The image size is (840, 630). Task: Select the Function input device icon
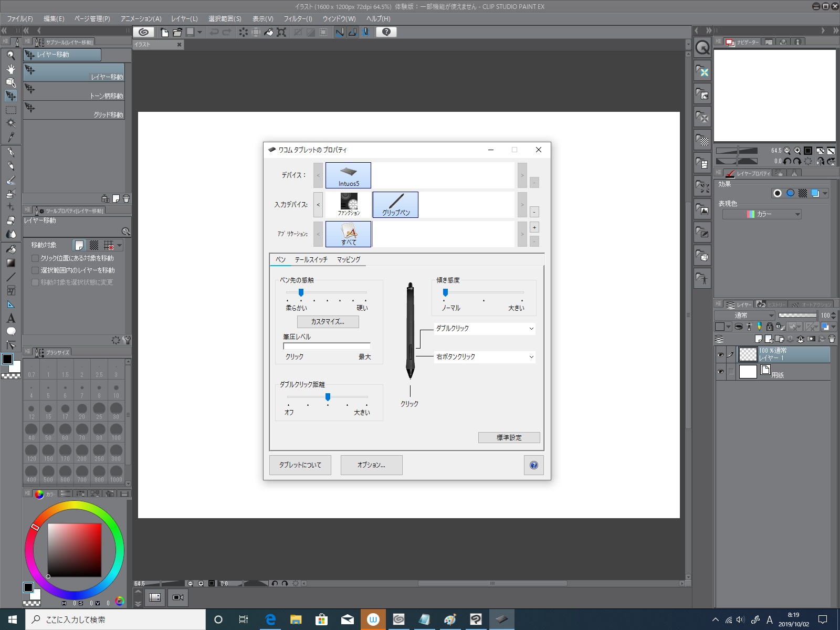point(349,204)
